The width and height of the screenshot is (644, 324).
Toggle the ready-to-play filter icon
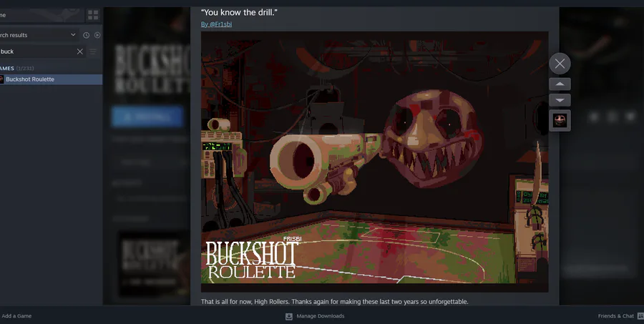point(97,35)
